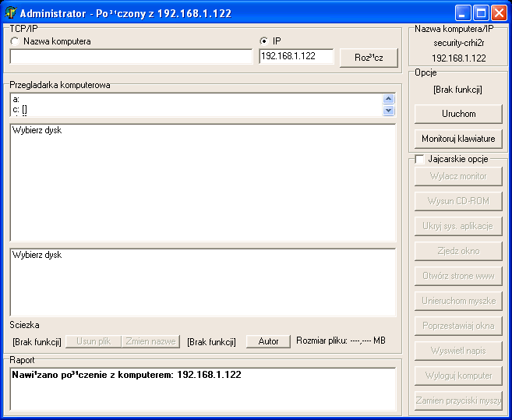Open Monitoruj klawiature keyboard monitor
The width and height of the screenshot is (512, 420).
point(458,139)
